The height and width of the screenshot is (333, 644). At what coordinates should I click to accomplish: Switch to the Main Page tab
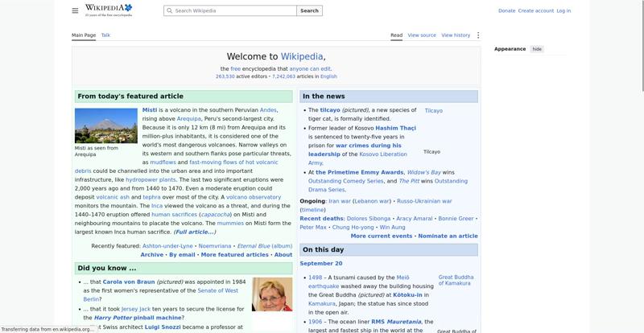tap(84, 35)
